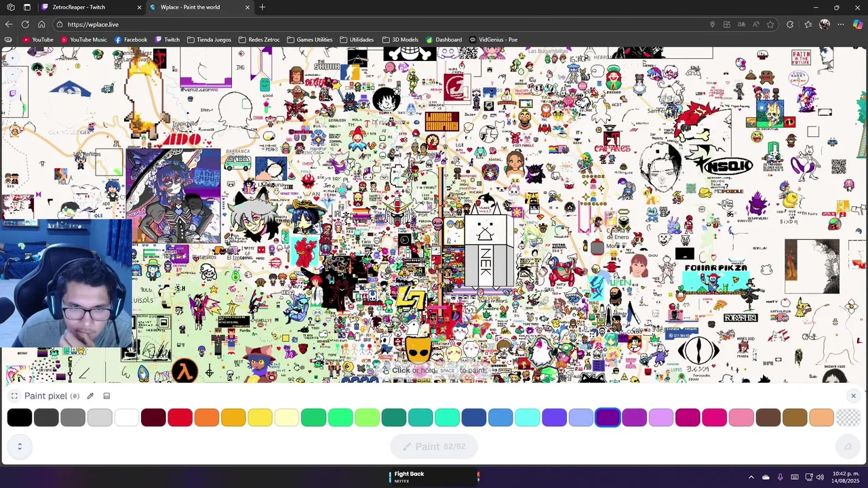Open the read aloud icon
This screenshot has width=868, height=488.
(756, 24)
